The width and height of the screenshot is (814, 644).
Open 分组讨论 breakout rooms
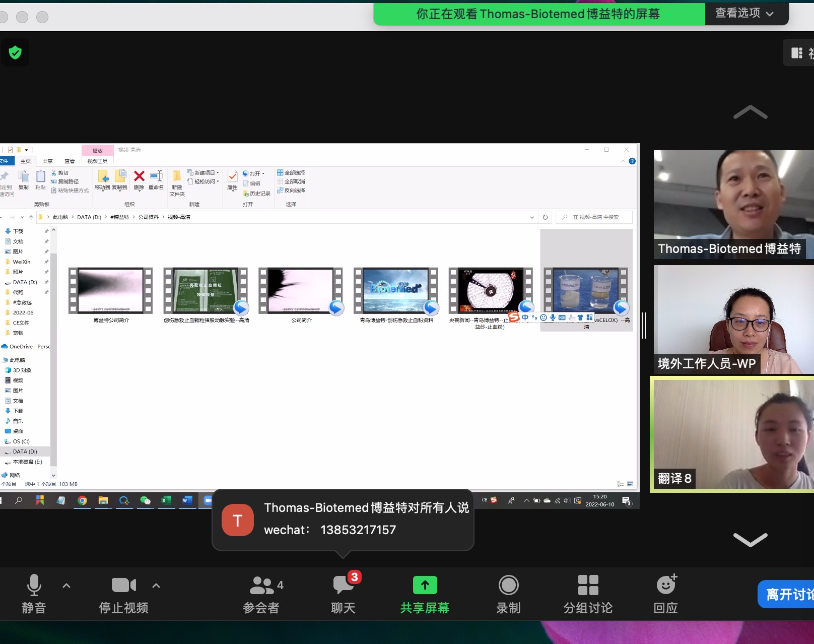(588, 593)
